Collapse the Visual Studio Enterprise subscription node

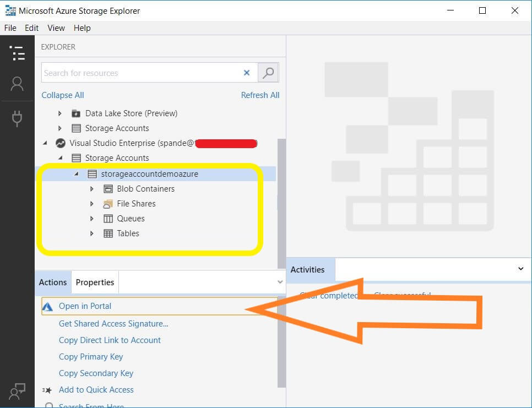45,143
